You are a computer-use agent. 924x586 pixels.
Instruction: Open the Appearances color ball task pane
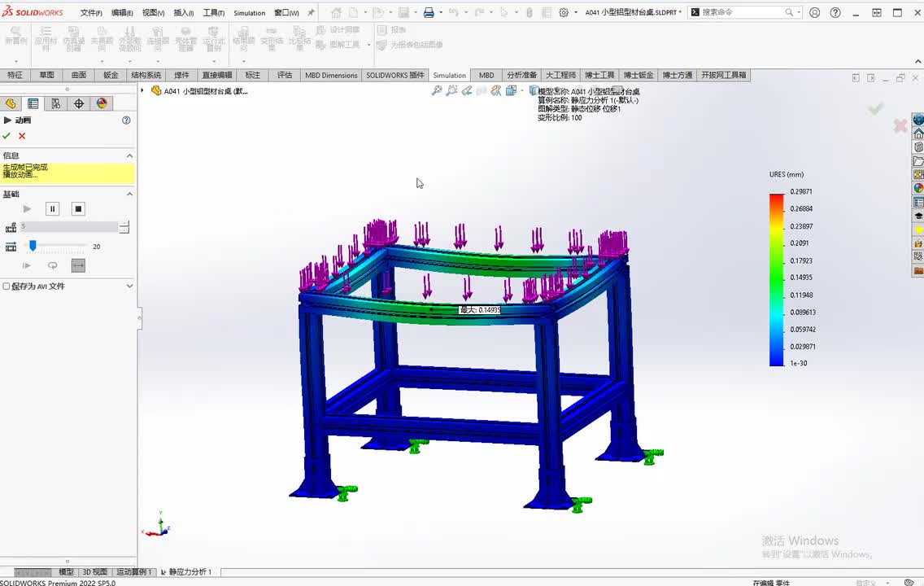pyautogui.click(x=918, y=188)
